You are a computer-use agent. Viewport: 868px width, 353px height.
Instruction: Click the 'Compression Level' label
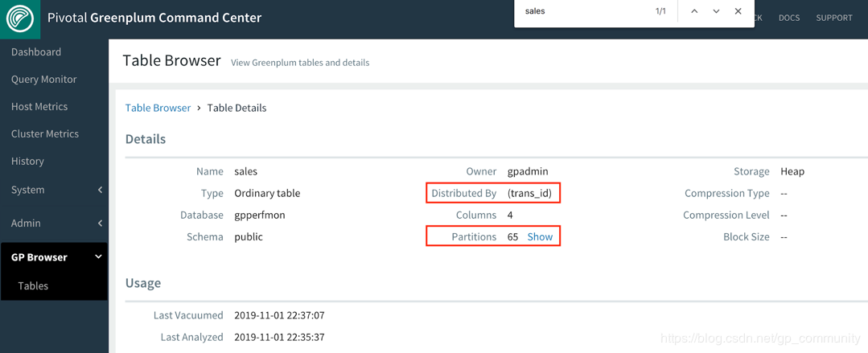tap(726, 215)
